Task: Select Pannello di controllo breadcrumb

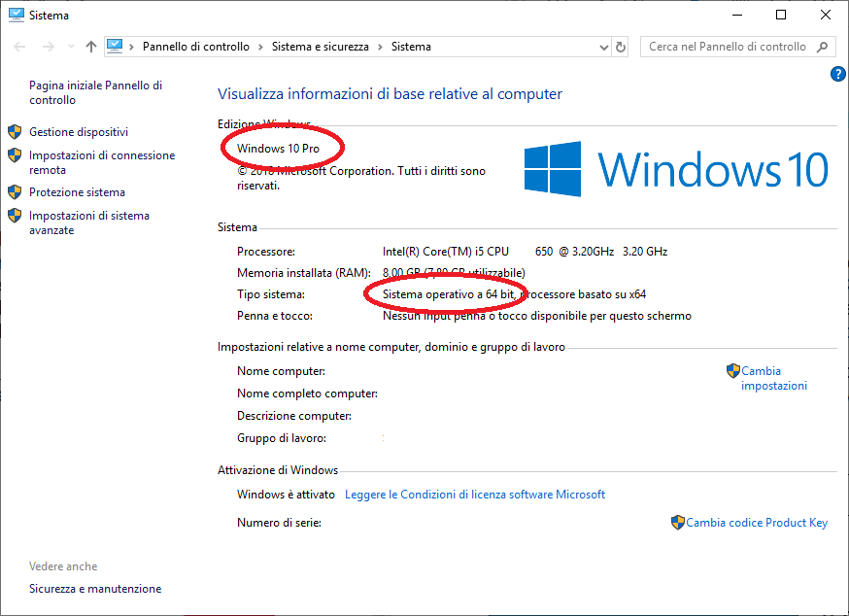Action: 196,47
